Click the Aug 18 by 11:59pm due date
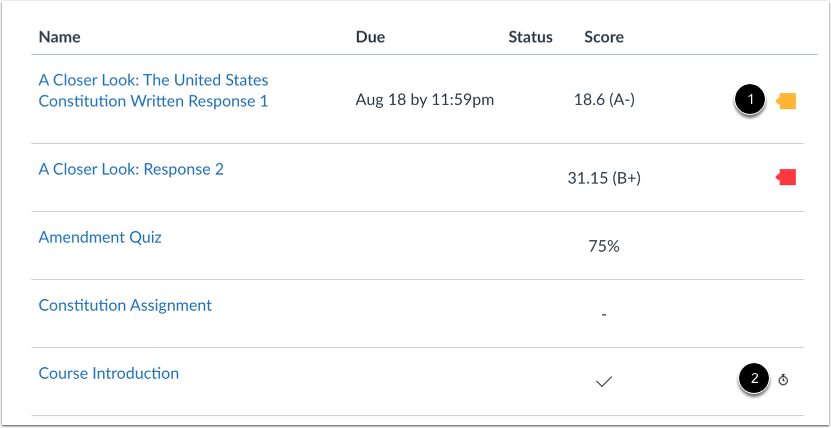The width and height of the screenshot is (831, 428). (x=425, y=100)
